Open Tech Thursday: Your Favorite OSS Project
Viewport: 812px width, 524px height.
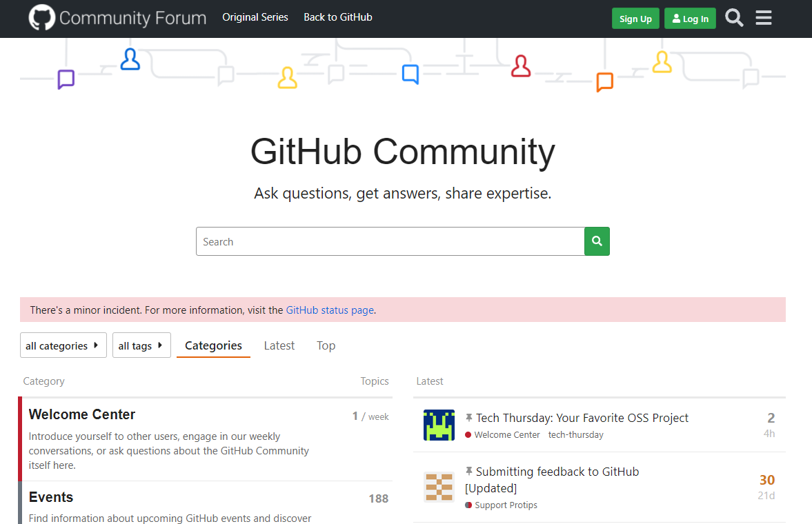tap(582, 418)
